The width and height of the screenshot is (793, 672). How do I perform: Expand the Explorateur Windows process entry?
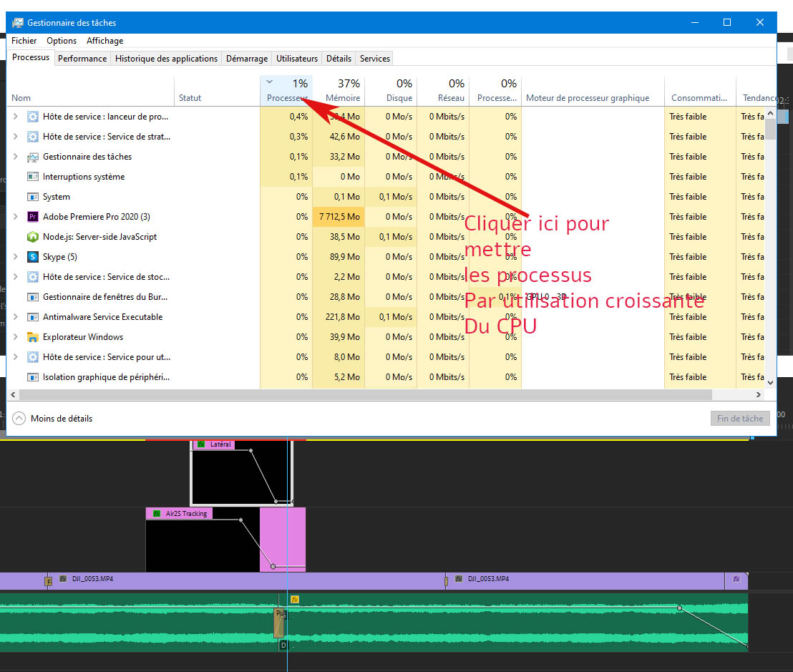point(16,337)
